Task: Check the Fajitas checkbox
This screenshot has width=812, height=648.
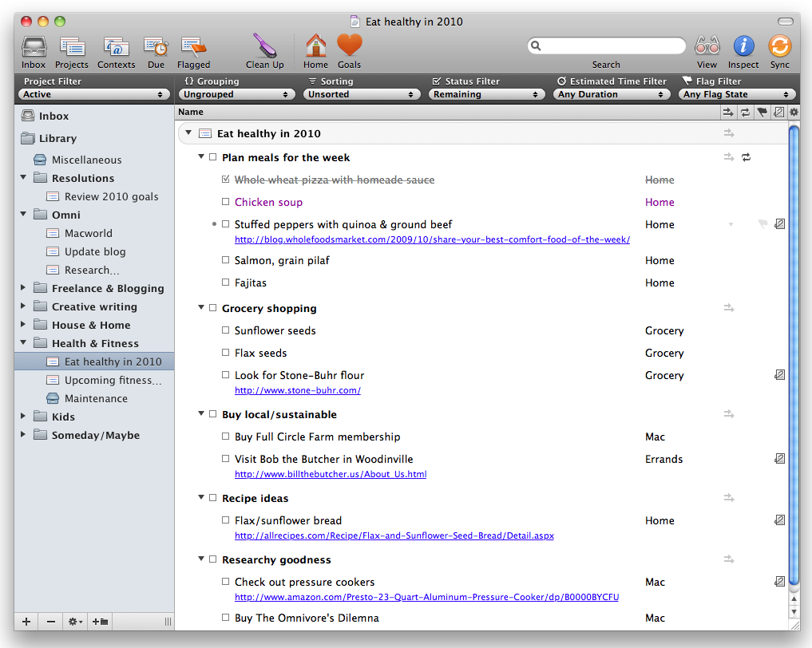Action: click(225, 282)
